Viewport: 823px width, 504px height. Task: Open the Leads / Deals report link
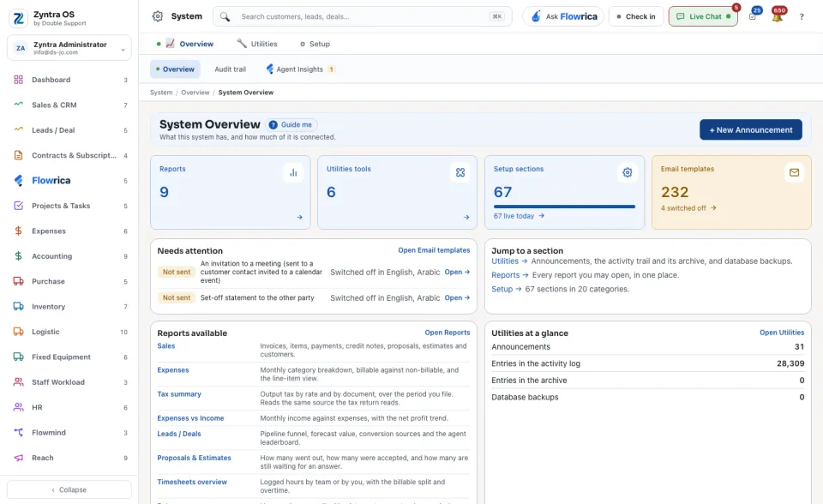179,435
